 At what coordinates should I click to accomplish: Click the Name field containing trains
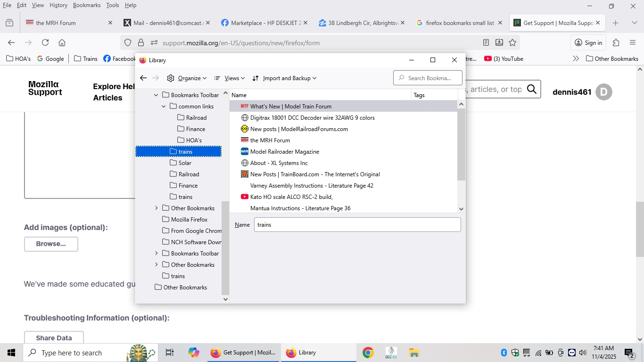(357, 225)
